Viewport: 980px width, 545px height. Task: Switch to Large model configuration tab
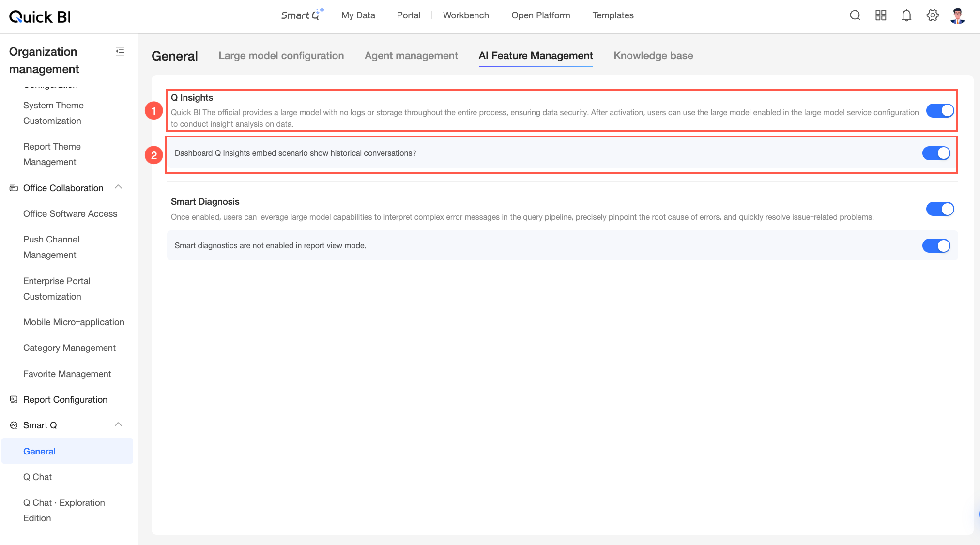(x=281, y=56)
